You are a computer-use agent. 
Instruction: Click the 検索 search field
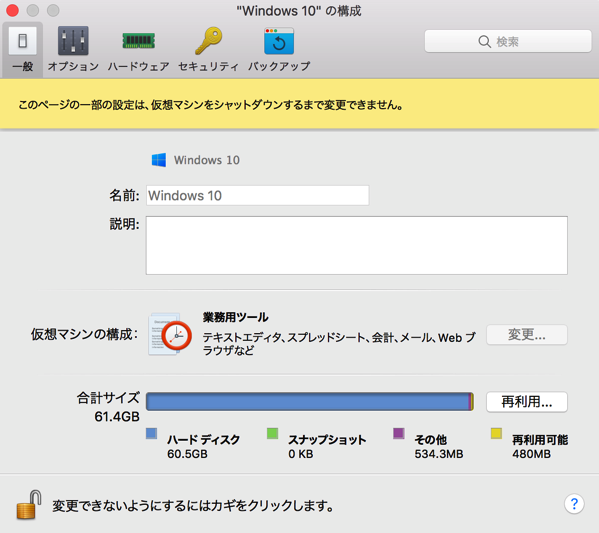point(508,41)
